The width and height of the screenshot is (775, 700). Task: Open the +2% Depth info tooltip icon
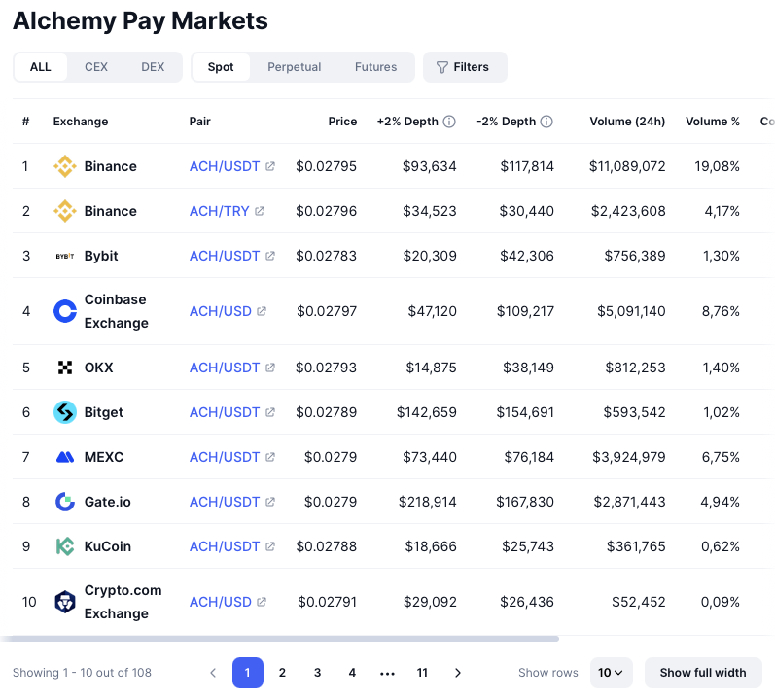(449, 122)
